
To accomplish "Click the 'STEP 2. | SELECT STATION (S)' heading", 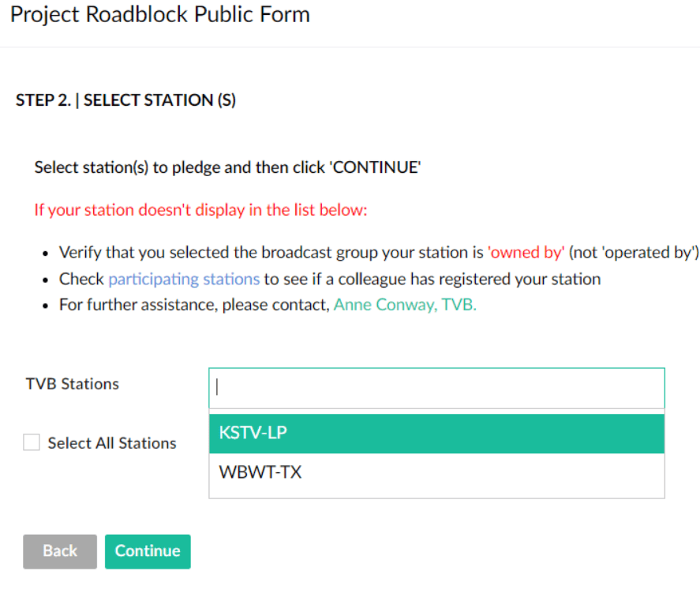I will 126,100.
